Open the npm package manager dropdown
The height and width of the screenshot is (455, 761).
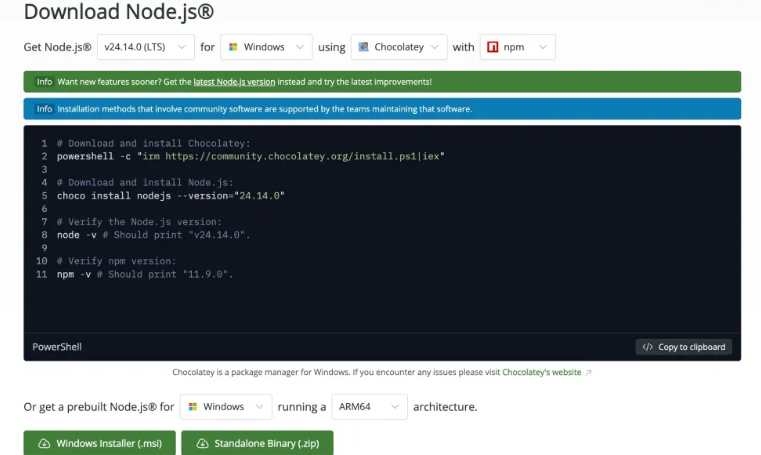point(517,47)
